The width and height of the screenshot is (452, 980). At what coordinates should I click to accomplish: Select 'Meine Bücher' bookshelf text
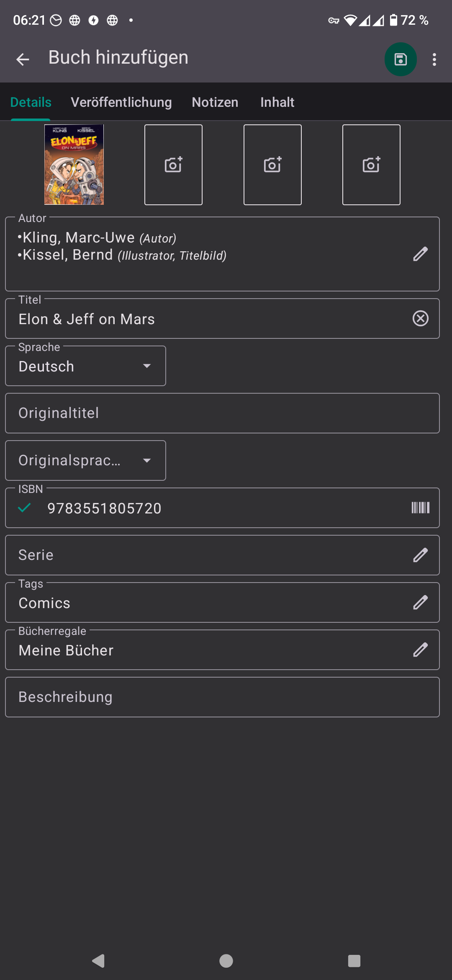(x=66, y=650)
